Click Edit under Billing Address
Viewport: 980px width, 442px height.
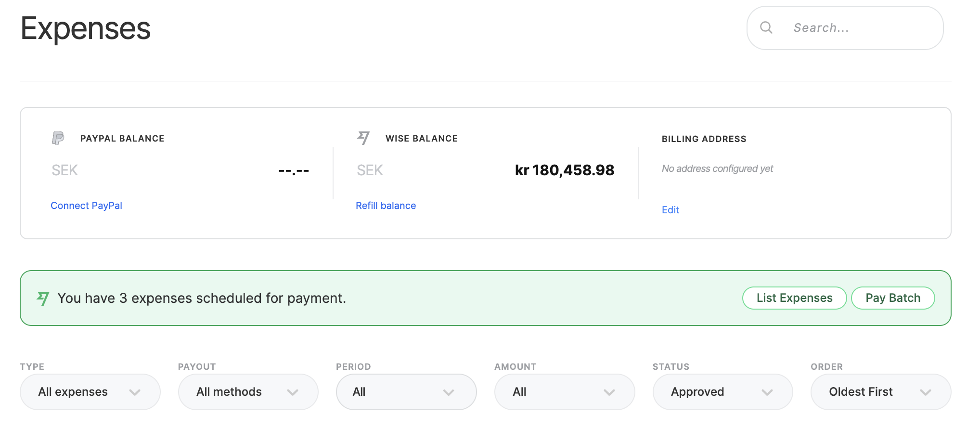pos(670,210)
